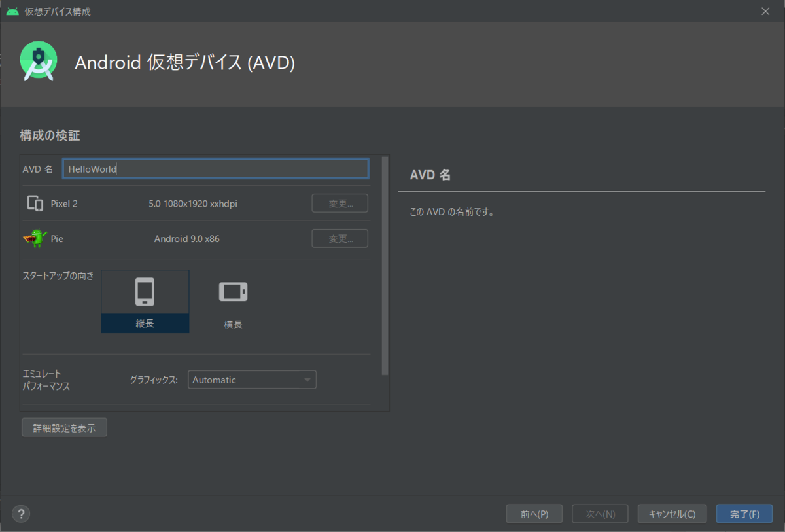
Task: Click the AVD 名 heading in help pane
Action: point(430,175)
